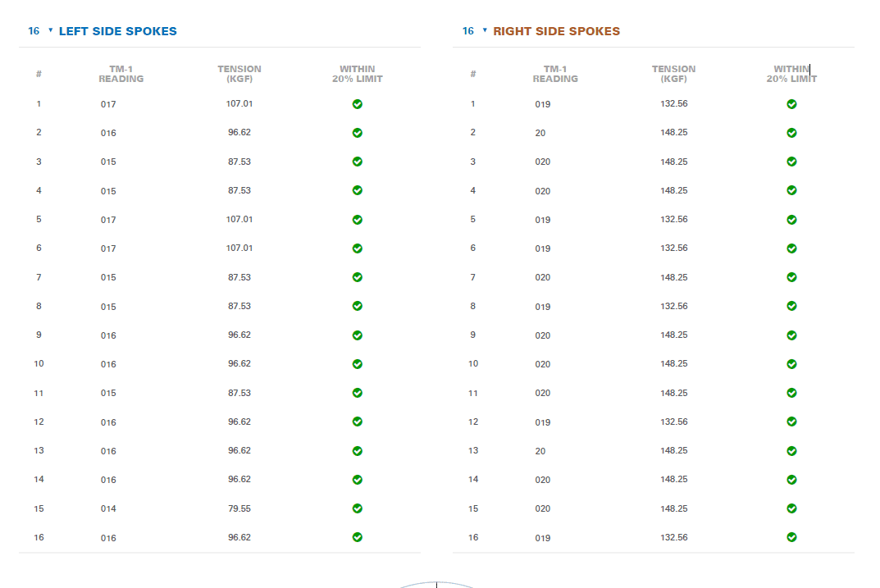Click the Right Side Spokes heading
Image resolution: width=880 pixels, height=588 pixels.
(x=556, y=31)
